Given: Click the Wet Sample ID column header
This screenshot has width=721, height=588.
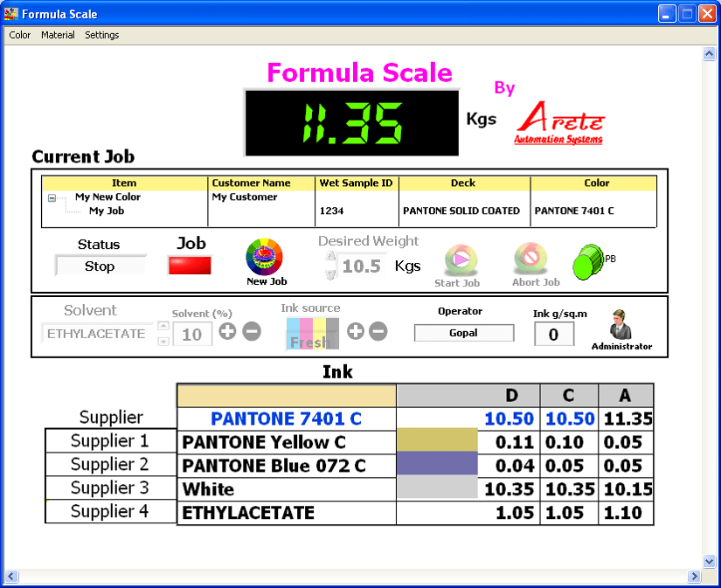Looking at the screenshot, I should 357,183.
